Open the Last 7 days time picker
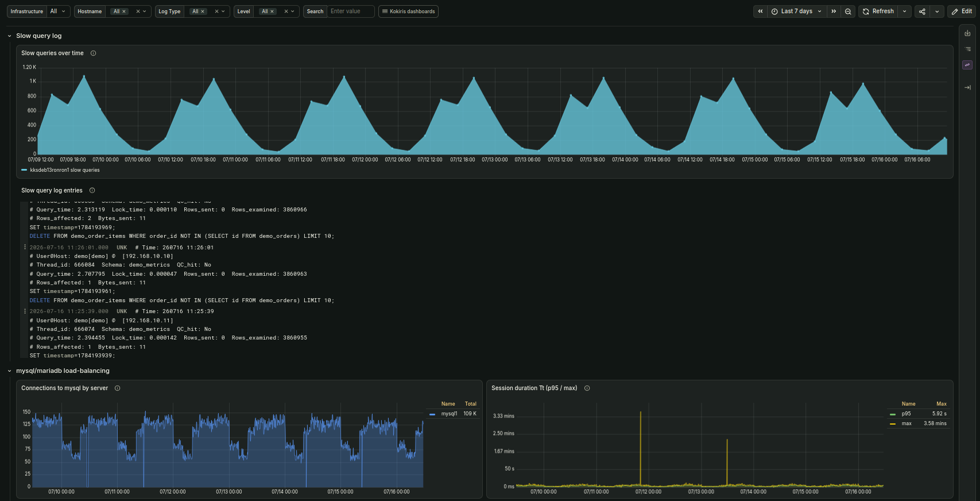 point(797,11)
